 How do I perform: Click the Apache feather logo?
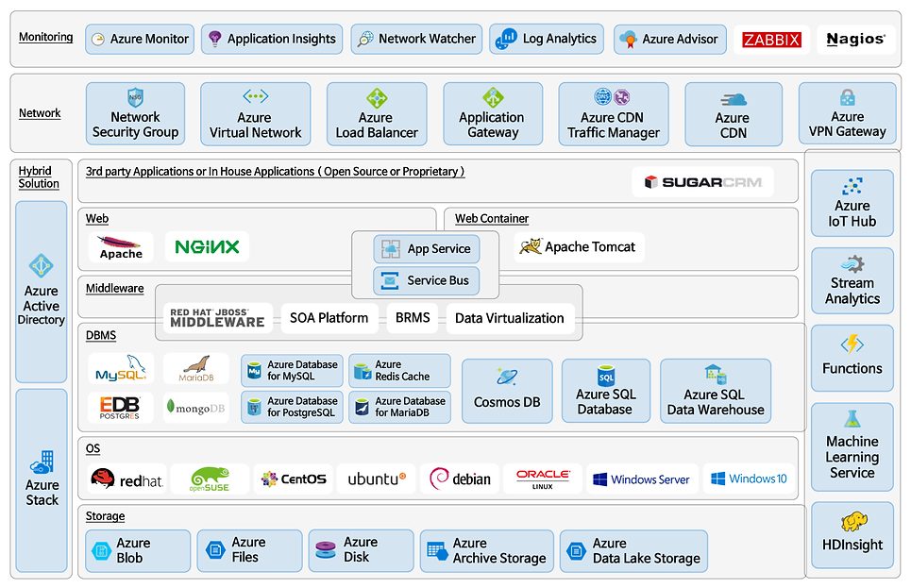[120, 247]
